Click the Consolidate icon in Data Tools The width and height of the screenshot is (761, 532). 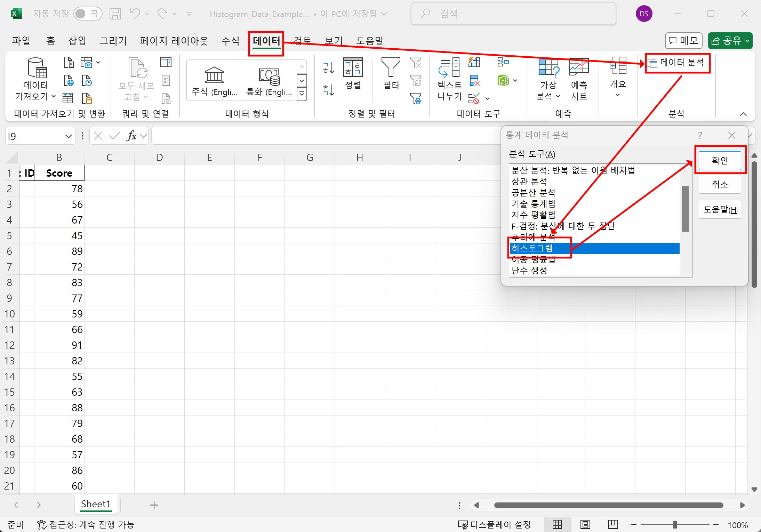[x=503, y=63]
